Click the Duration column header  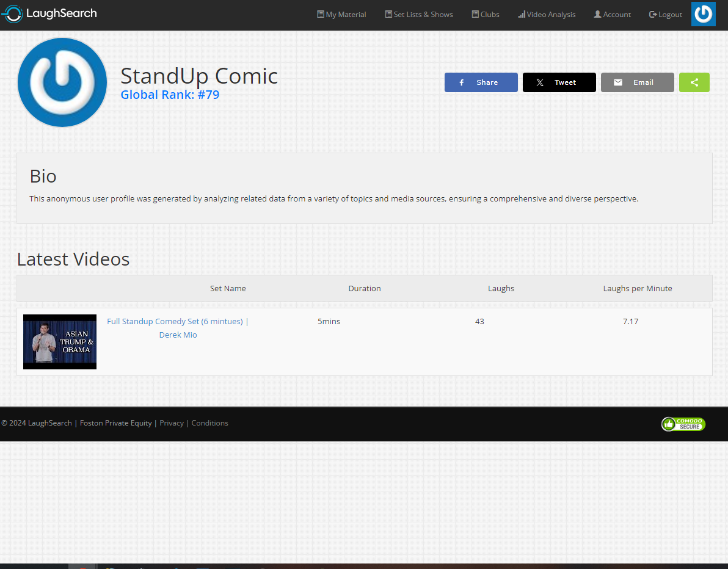click(x=365, y=288)
